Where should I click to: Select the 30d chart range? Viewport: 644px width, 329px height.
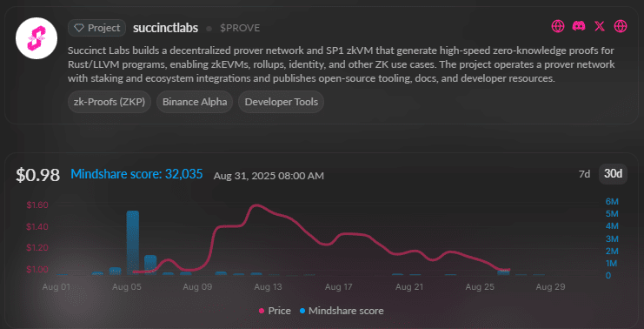tap(613, 174)
